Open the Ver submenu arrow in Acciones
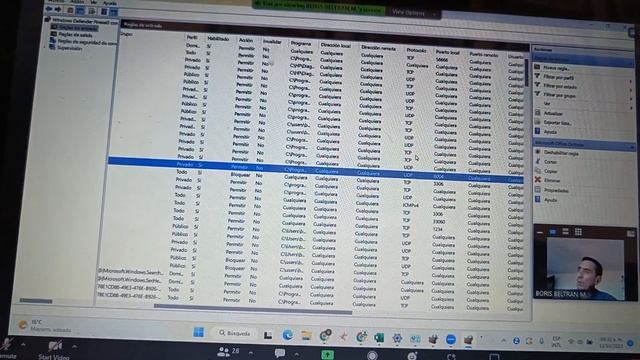The height and width of the screenshot is (360, 640). click(631, 108)
